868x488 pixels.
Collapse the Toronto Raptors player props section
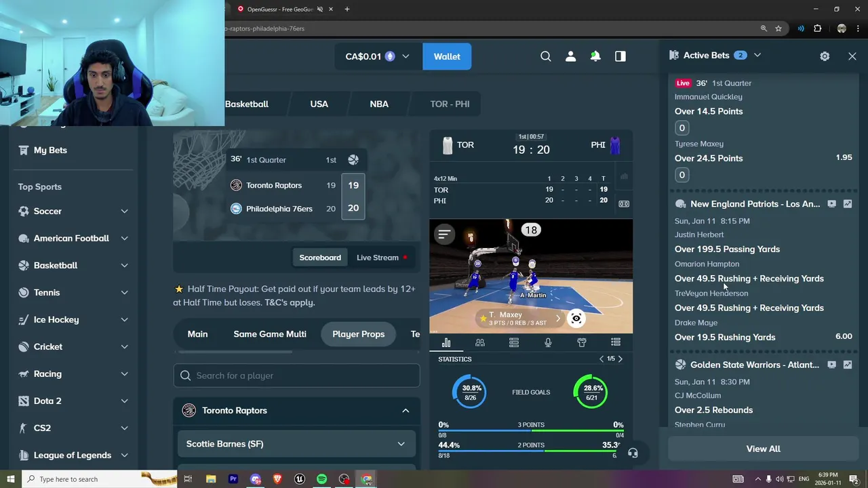click(406, 411)
